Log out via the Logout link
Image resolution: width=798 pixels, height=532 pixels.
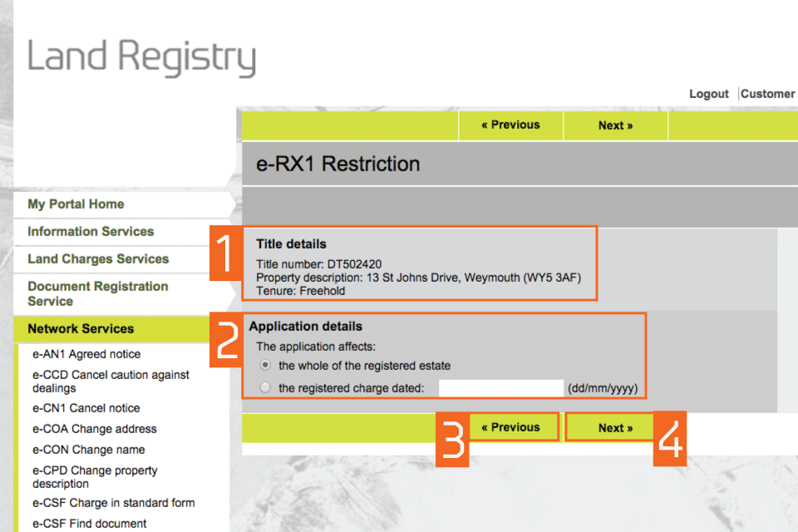(708, 94)
